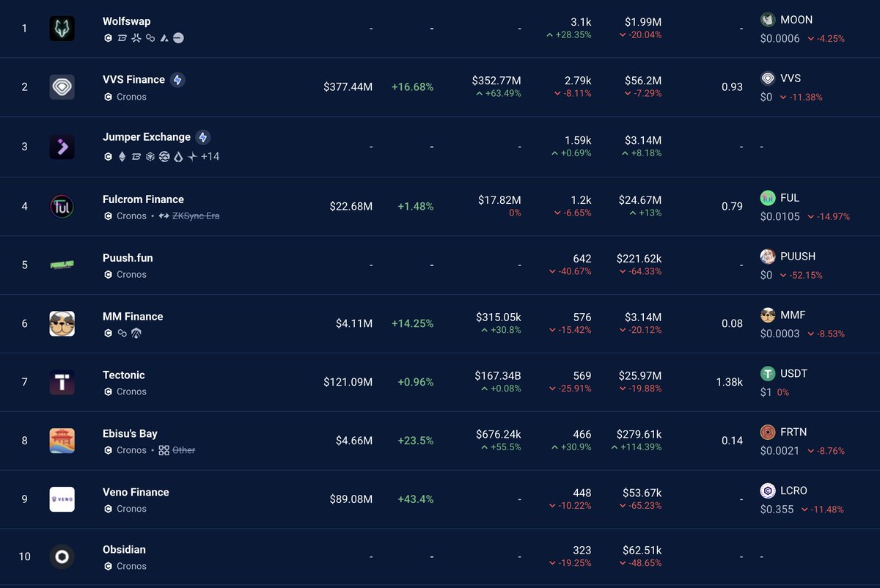The image size is (880, 588).
Task: Click the Blast B icon under Wolfswap
Action: (x=122, y=38)
